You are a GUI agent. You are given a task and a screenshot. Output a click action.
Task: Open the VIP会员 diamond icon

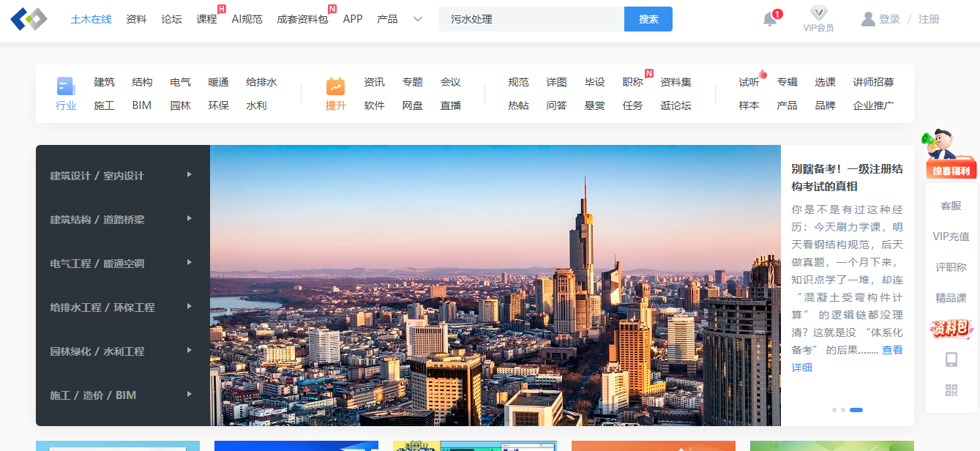pyautogui.click(x=818, y=13)
